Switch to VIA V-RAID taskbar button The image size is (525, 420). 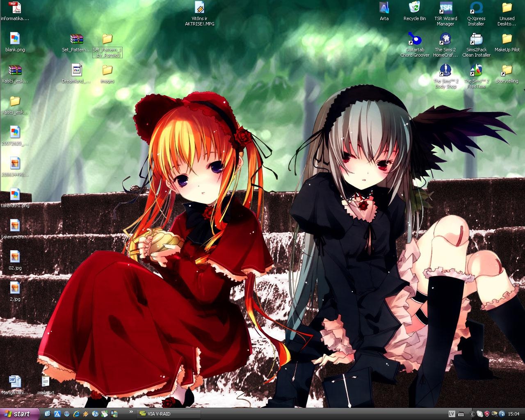[x=169, y=414]
